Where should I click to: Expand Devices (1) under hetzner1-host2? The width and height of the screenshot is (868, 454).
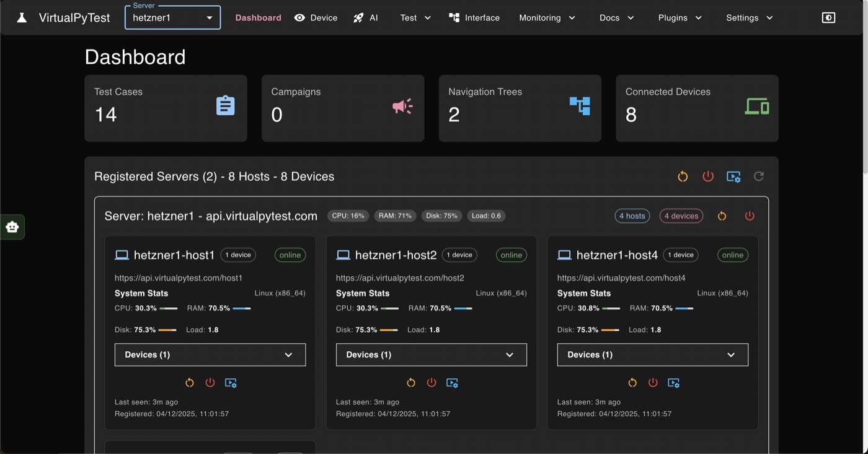[432, 355]
